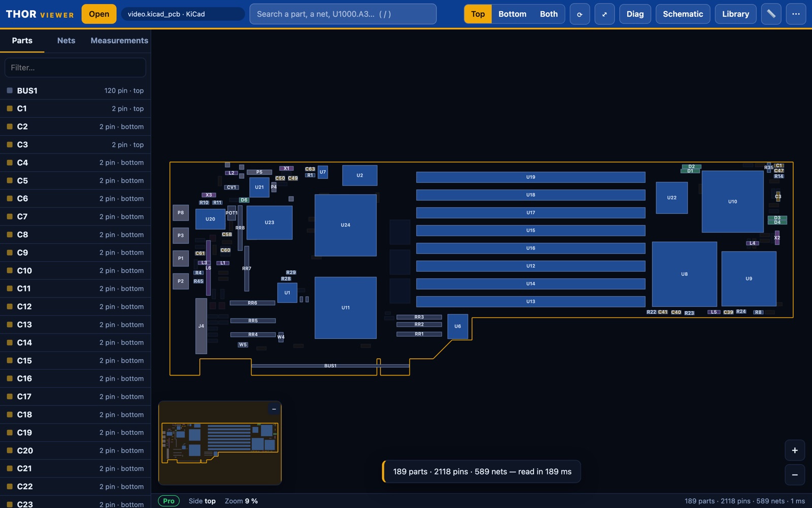
Task: Switch board view to Bottom side
Action: 512,14
